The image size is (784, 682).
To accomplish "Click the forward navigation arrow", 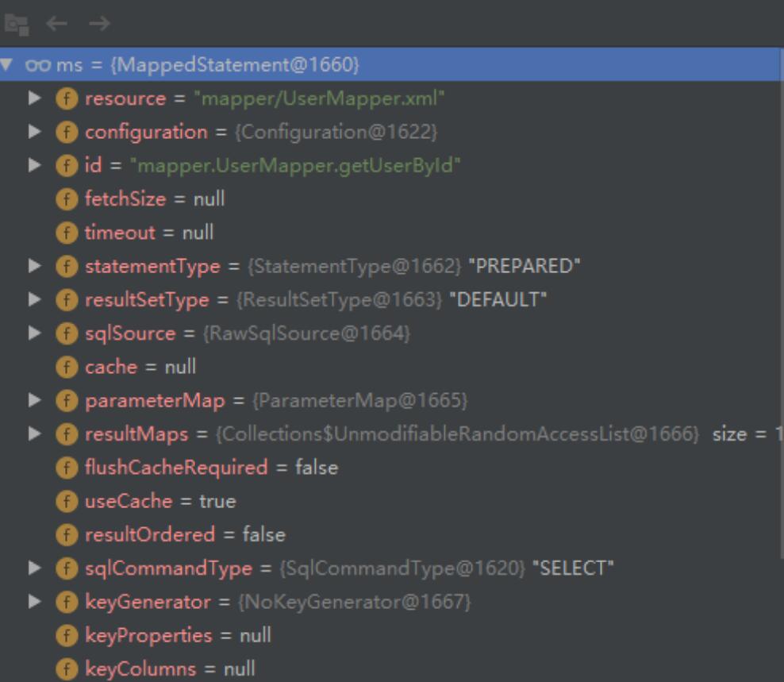I will pos(98,24).
